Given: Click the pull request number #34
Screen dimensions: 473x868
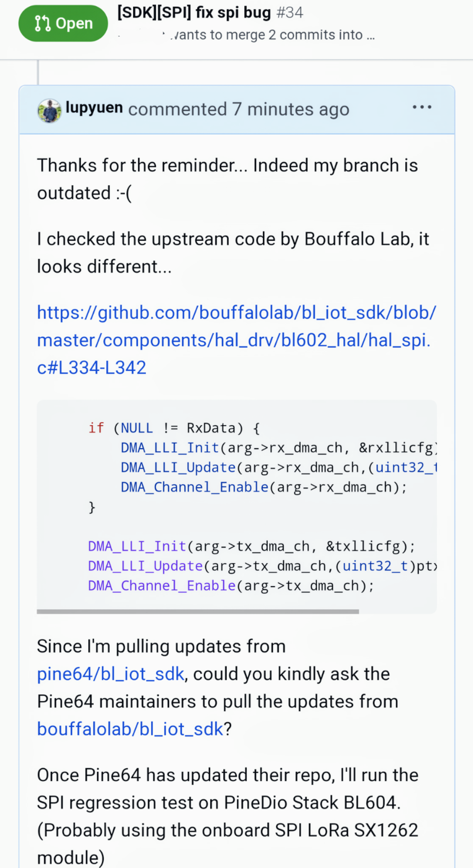Looking at the screenshot, I should pos(290,13).
